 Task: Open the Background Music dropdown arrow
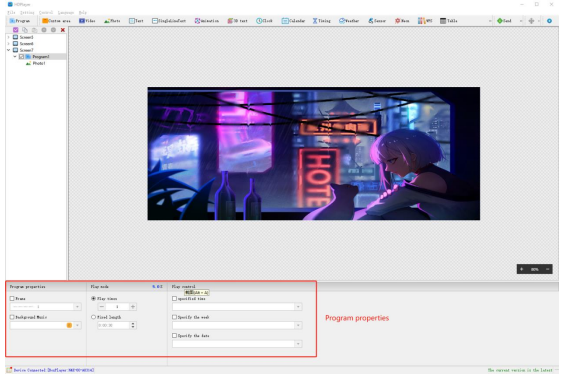pos(77,325)
